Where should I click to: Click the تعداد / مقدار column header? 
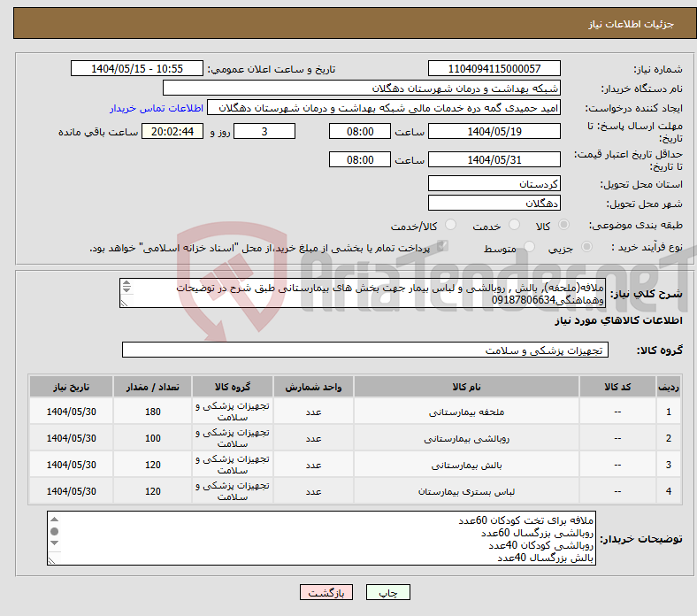coord(152,387)
